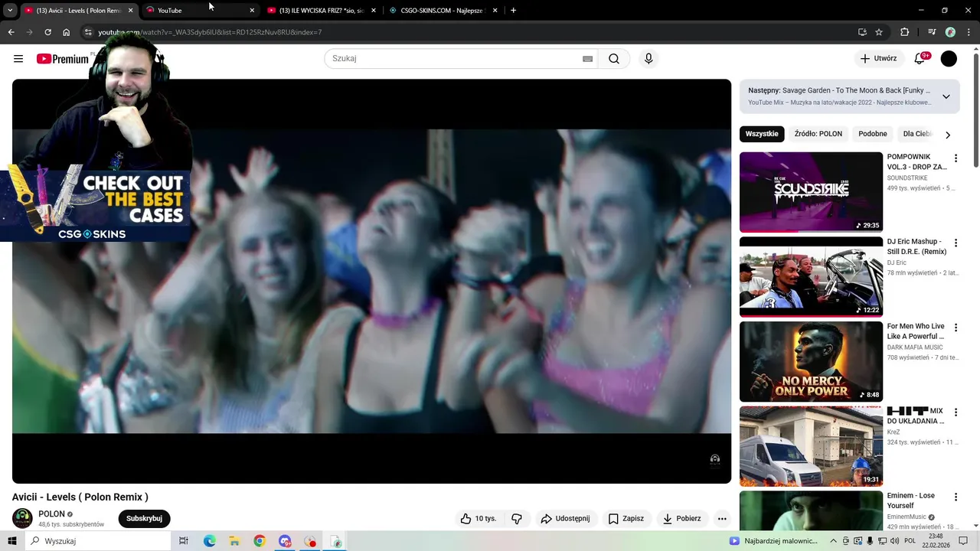Open File Explorer from taskbar
Screen dimensions: 980x551
point(234,541)
